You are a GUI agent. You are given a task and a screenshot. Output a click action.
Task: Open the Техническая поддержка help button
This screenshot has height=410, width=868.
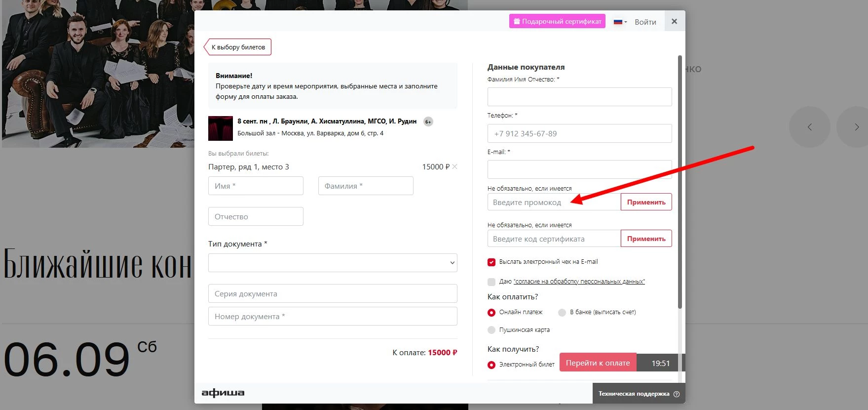[639, 394]
